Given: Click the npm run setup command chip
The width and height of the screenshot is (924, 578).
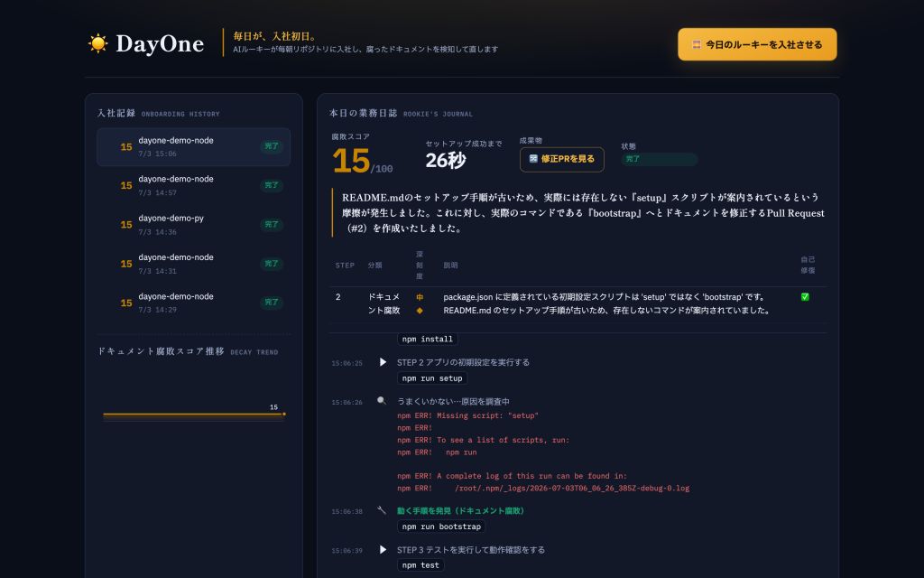Looking at the screenshot, I should click(x=432, y=378).
